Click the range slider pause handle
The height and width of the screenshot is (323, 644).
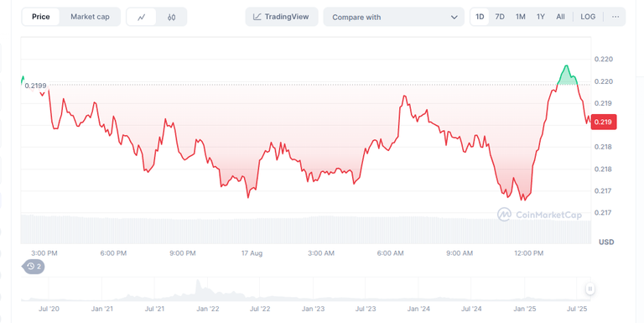pyautogui.click(x=589, y=289)
